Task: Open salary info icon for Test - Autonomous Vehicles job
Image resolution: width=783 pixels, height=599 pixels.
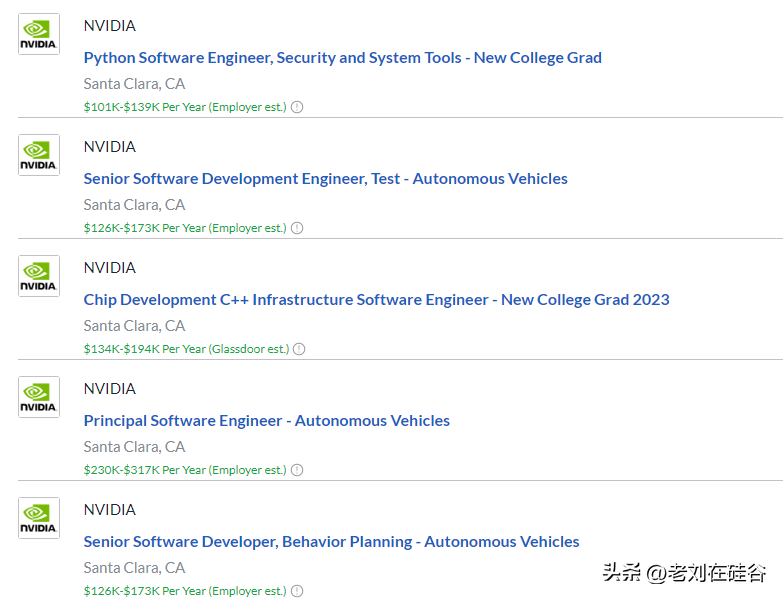Action: (x=297, y=228)
